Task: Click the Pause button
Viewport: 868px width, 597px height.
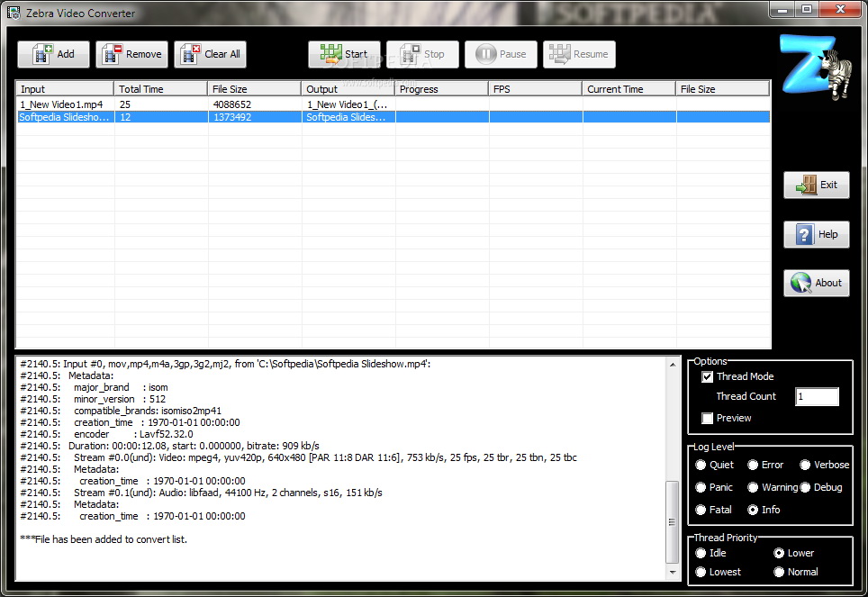Action: pos(501,54)
